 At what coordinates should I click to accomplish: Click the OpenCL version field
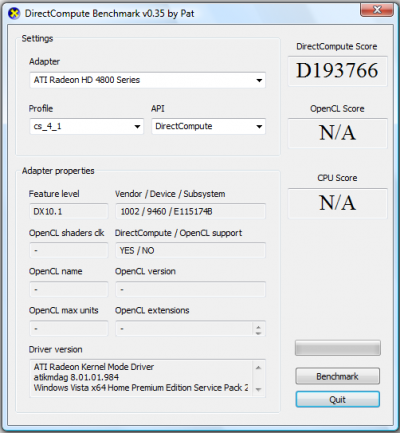[190, 289]
